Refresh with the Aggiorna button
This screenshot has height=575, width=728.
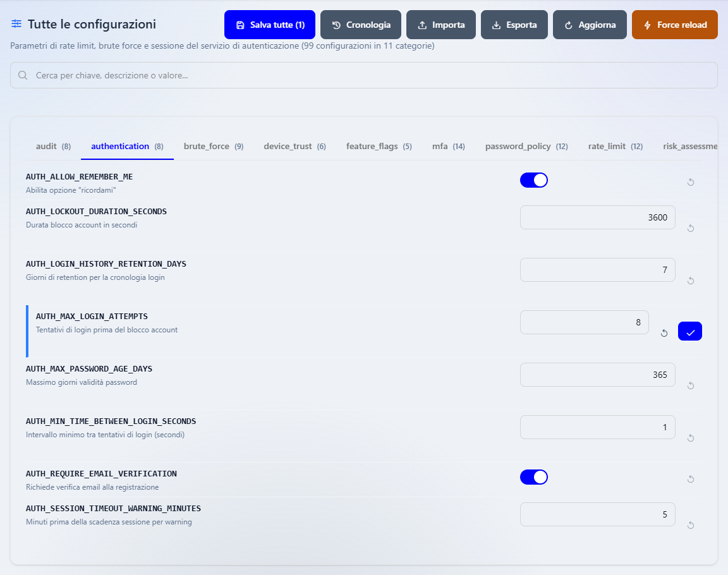590,25
